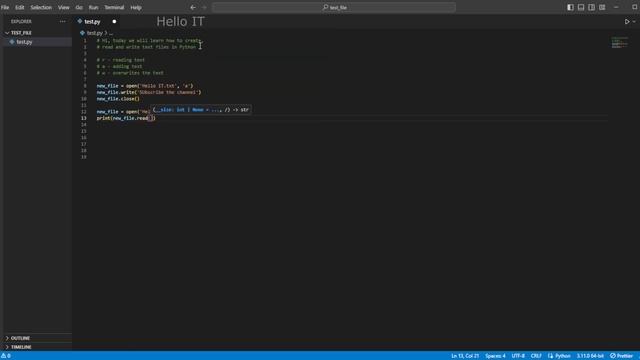
Task: Click the print(new_file.read()) code line
Action: coord(126,118)
